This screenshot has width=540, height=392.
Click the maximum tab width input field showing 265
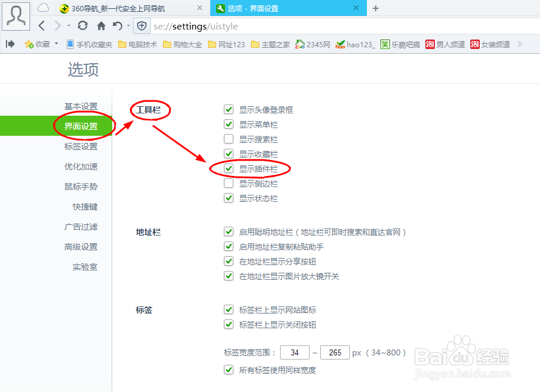tap(334, 352)
